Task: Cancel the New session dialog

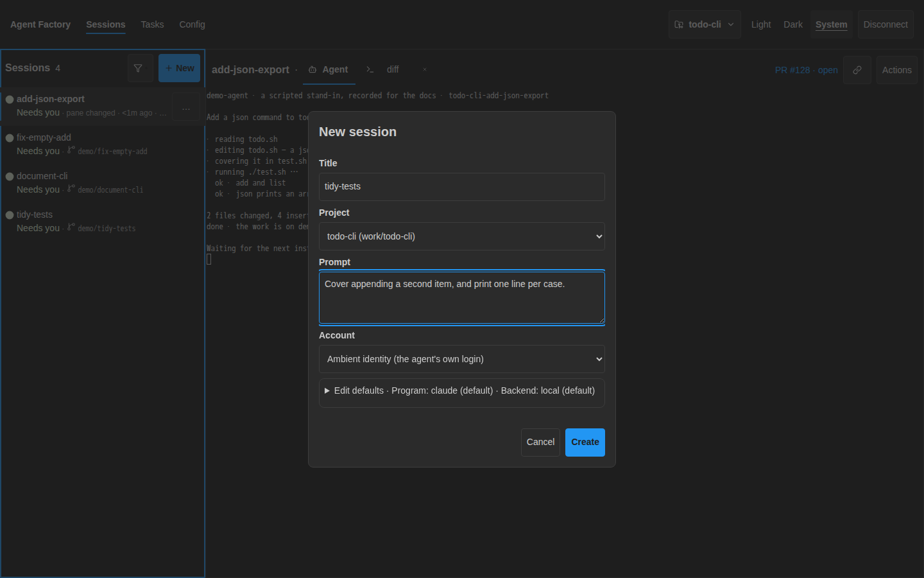Action: tap(540, 442)
